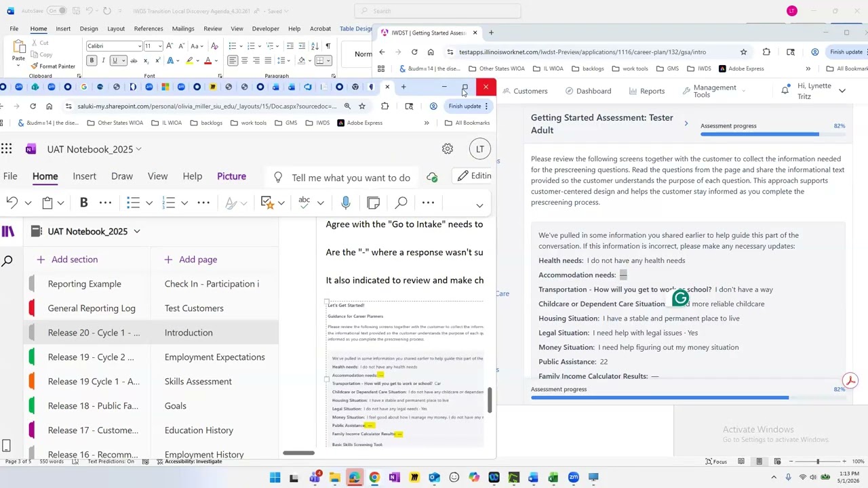Expand UAT Notebook_2025 navigation pane dropdown

click(x=136, y=231)
